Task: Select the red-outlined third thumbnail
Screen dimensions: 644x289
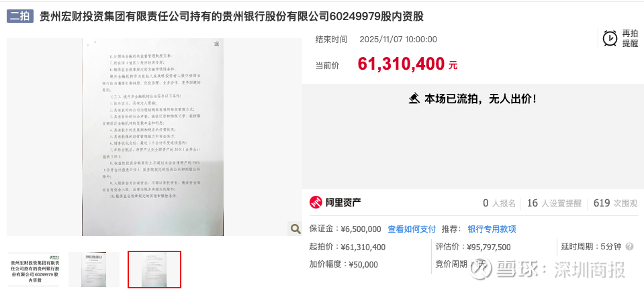Action: [154, 270]
